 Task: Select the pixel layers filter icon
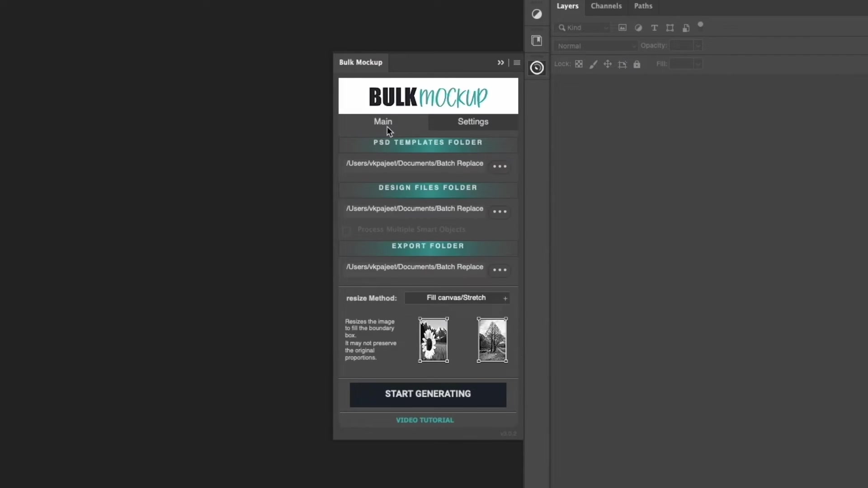coord(623,28)
